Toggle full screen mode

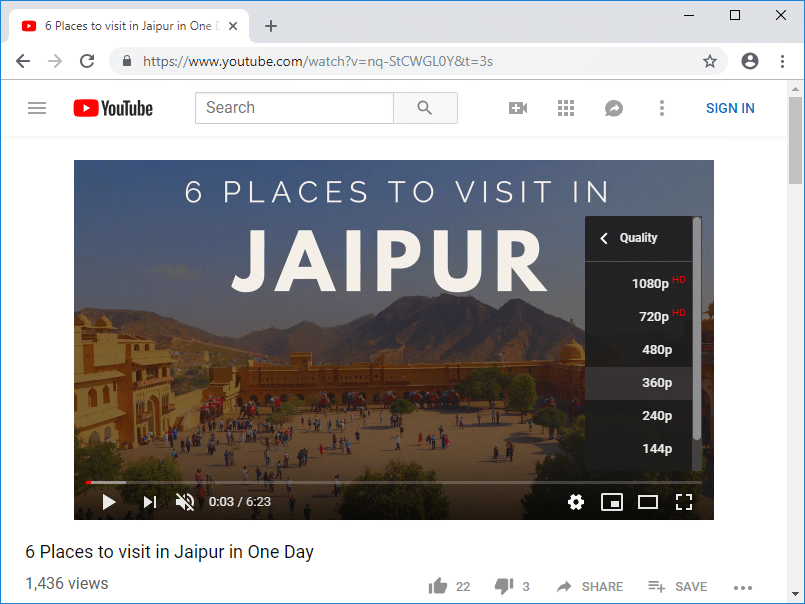(x=684, y=502)
